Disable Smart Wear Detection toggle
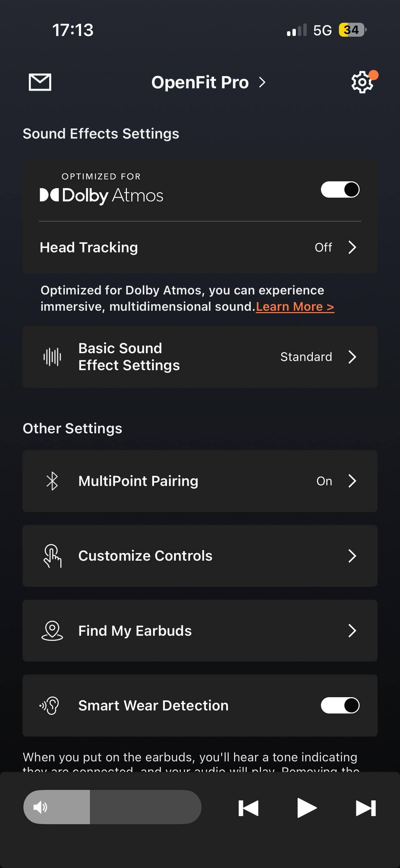The image size is (400, 868). tap(340, 705)
